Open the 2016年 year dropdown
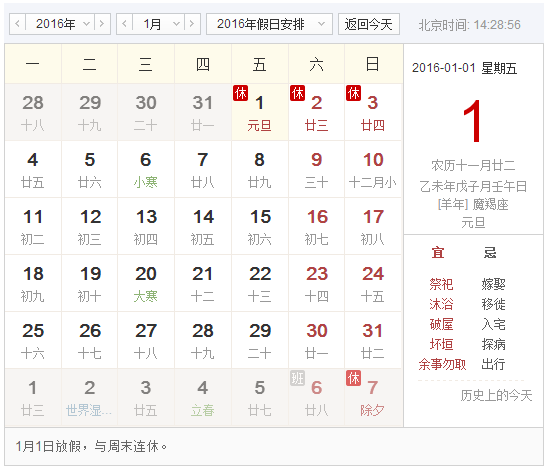 [60, 24]
